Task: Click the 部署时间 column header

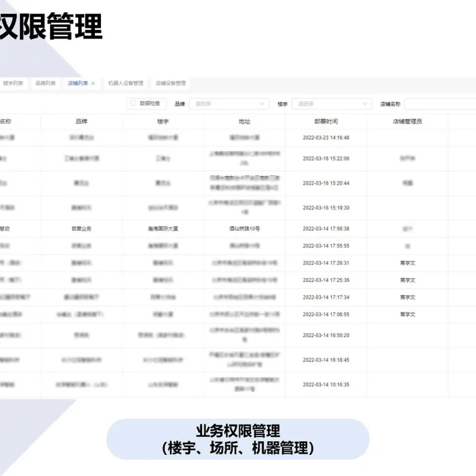Action: click(326, 121)
